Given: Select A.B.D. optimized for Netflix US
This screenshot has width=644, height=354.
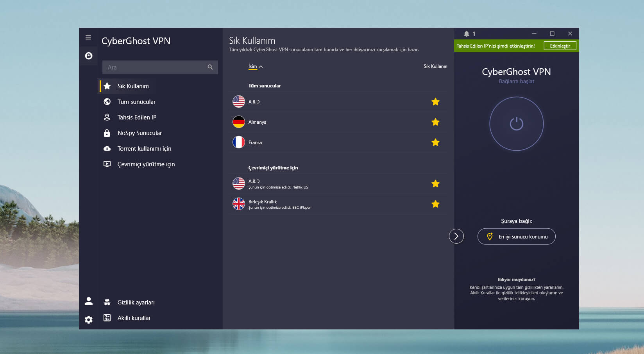Looking at the screenshot, I should click(338, 184).
